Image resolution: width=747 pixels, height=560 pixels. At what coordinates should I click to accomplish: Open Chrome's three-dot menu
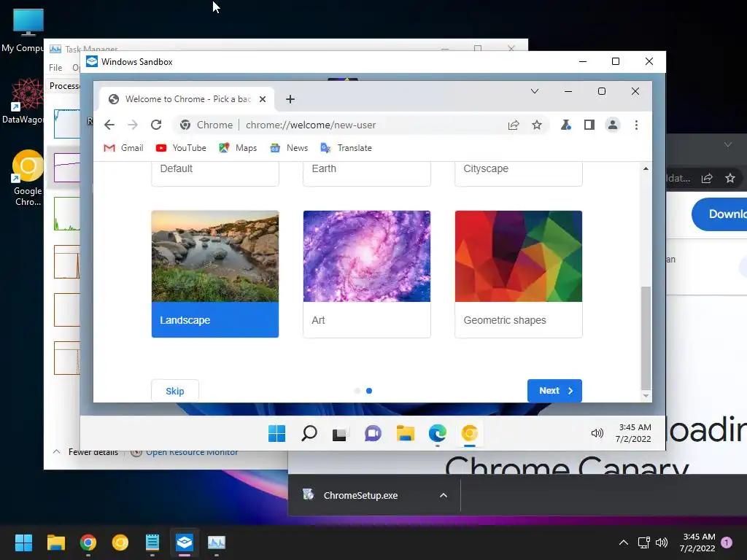click(x=636, y=125)
